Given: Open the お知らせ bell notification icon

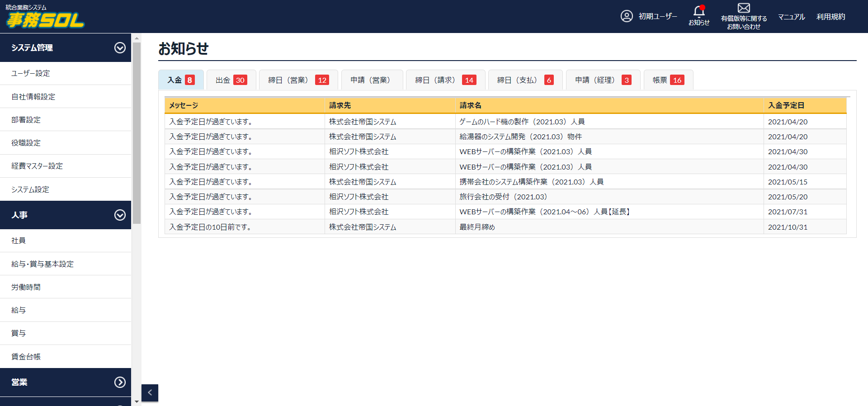Looking at the screenshot, I should coord(698,11).
